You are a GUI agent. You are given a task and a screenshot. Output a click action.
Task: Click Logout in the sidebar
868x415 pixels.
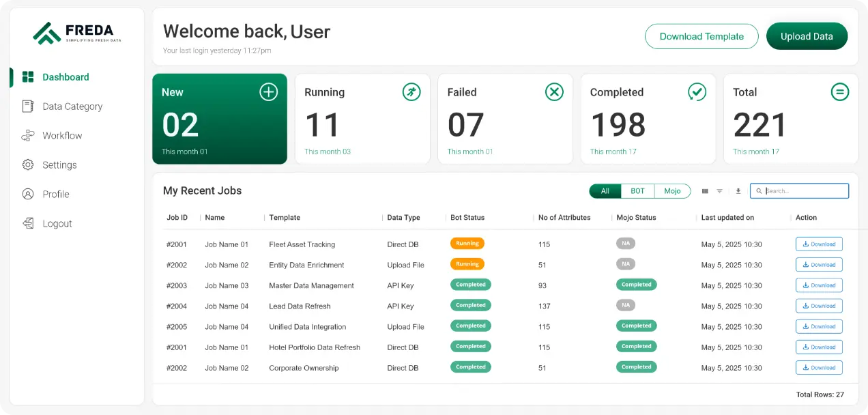[x=57, y=224]
